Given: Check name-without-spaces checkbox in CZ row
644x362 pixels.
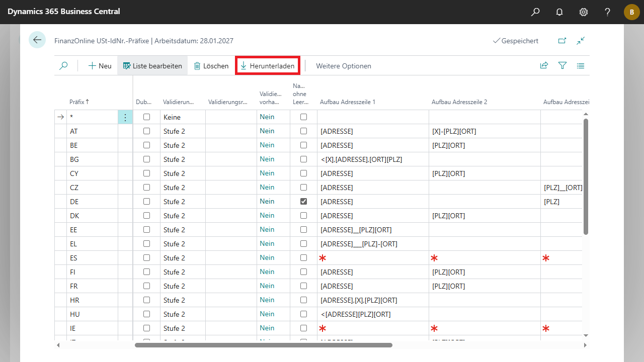Looking at the screenshot, I should click(x=303, y=188).
